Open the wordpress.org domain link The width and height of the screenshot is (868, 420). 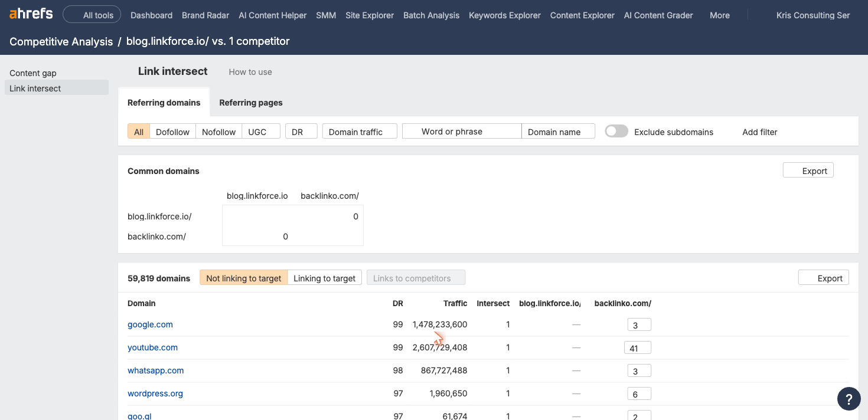click(155, 393)
